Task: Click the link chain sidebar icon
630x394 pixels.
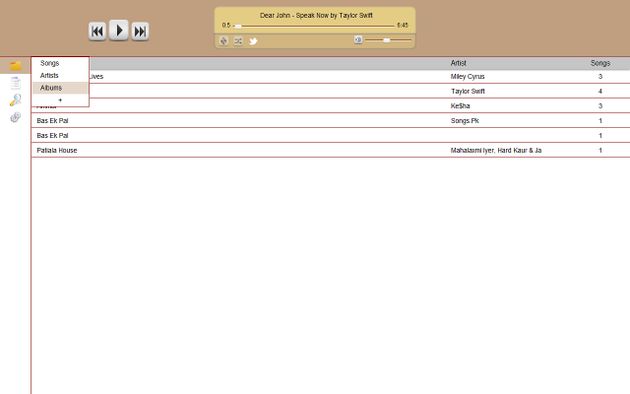Action: pyautogui.click(x=15, y=117)
